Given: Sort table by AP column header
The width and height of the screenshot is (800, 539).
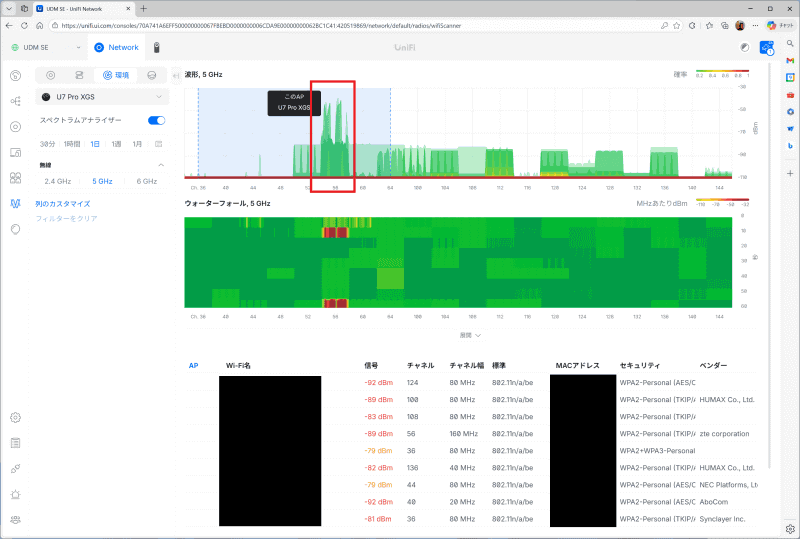Looking at the screenshot, I should [193, 365].
